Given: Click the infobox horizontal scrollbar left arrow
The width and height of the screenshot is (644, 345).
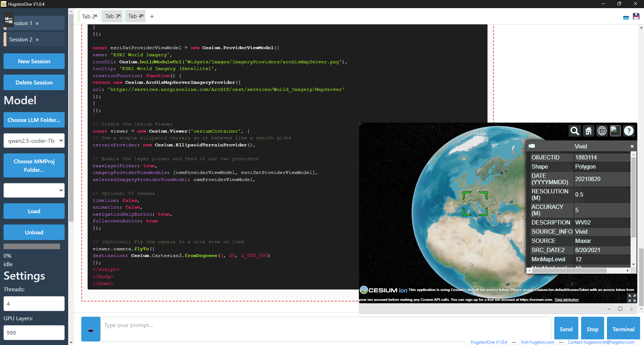Looking at the screenshot, I should point(529,270).
